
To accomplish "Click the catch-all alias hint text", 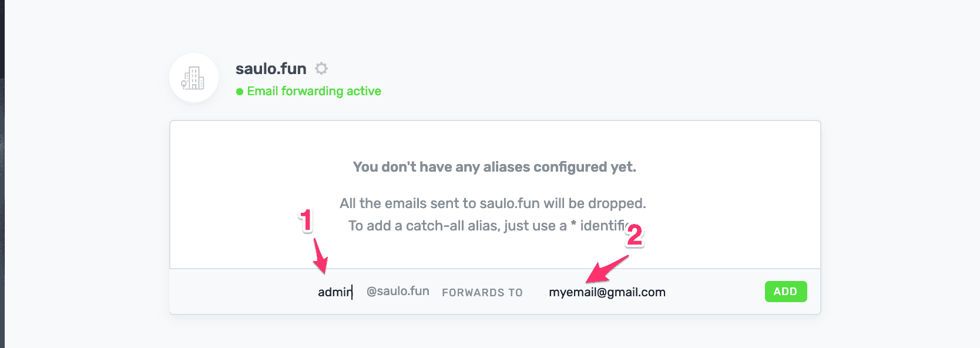I will click(489, 226).
